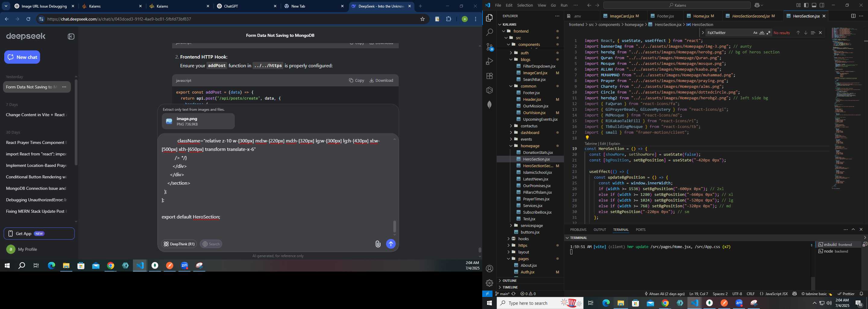Maximize the terminal panel size
Screen dimensions: 868x309
(853, 229)
